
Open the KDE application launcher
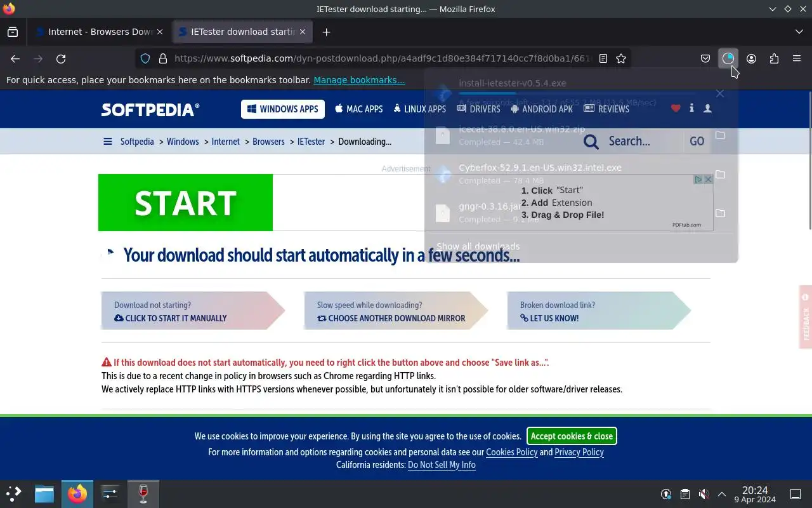pos(13,494)
